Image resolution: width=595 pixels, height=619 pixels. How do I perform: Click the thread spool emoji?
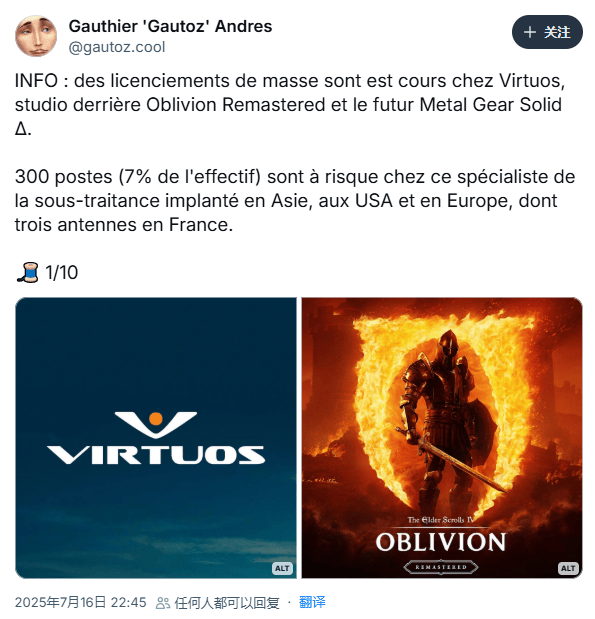pyautogui.click(x=27, y=272)
